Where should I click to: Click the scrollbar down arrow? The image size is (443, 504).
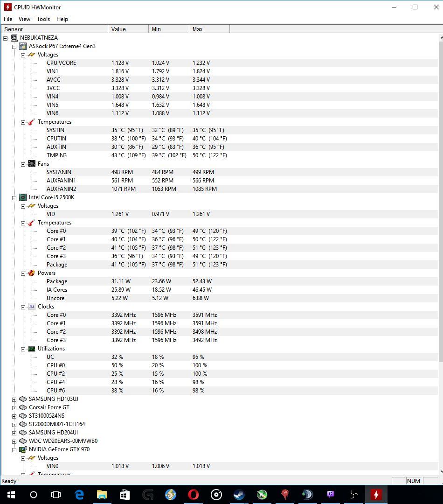pyautogui.click(x=441, y=471)
